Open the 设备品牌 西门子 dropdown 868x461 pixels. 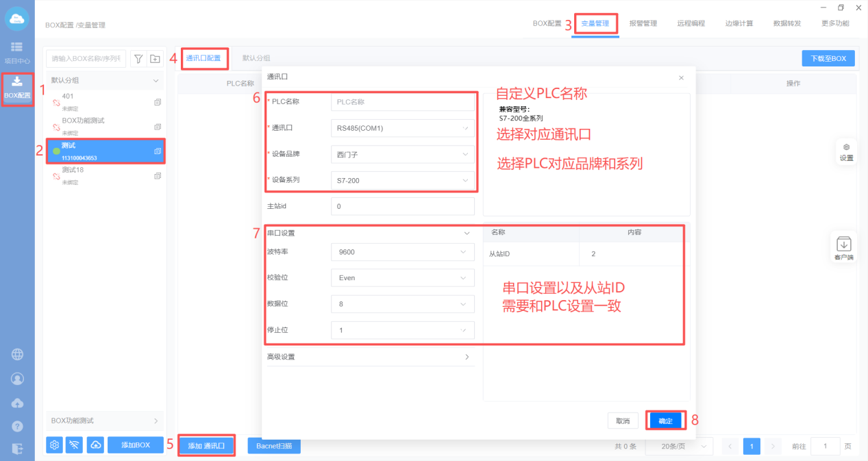pos(402,155)
